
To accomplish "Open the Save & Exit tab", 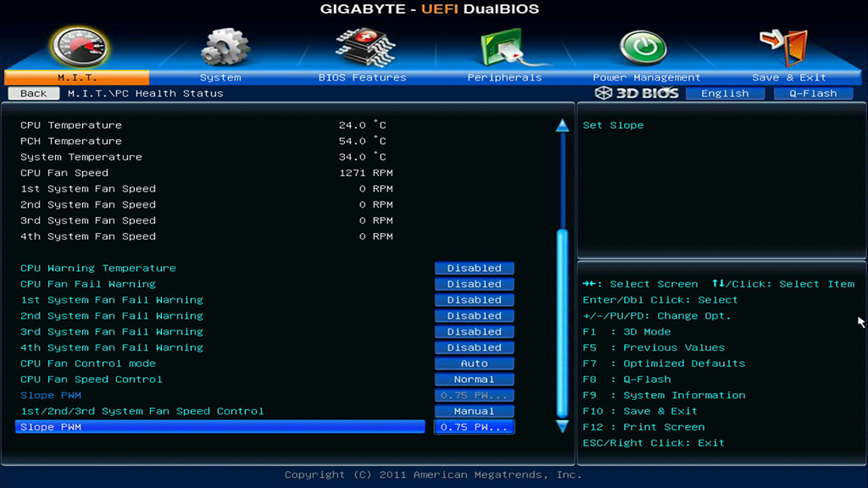I will click(x=789, y=77).
